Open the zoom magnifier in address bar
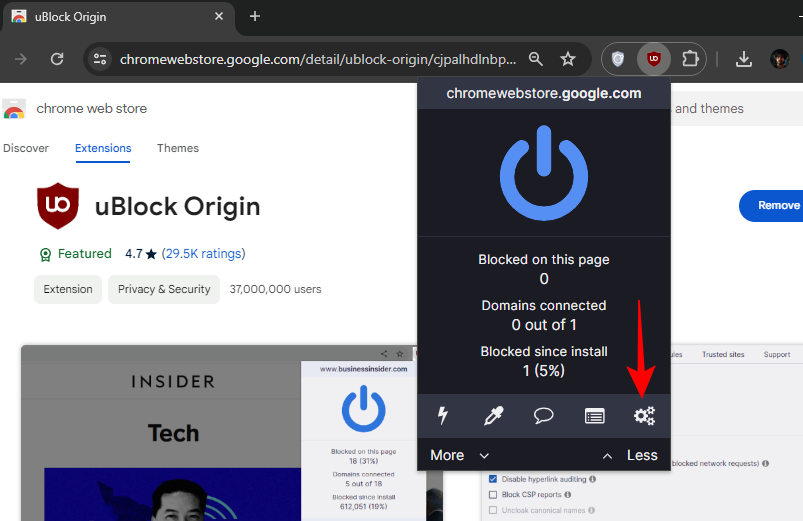This screenshot has width=803, height=521. (536, 59)
